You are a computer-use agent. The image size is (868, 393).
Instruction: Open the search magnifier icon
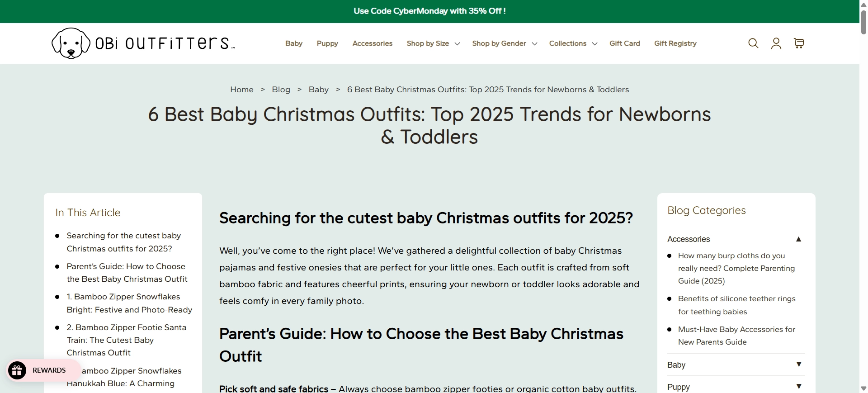tap(753, 43)
